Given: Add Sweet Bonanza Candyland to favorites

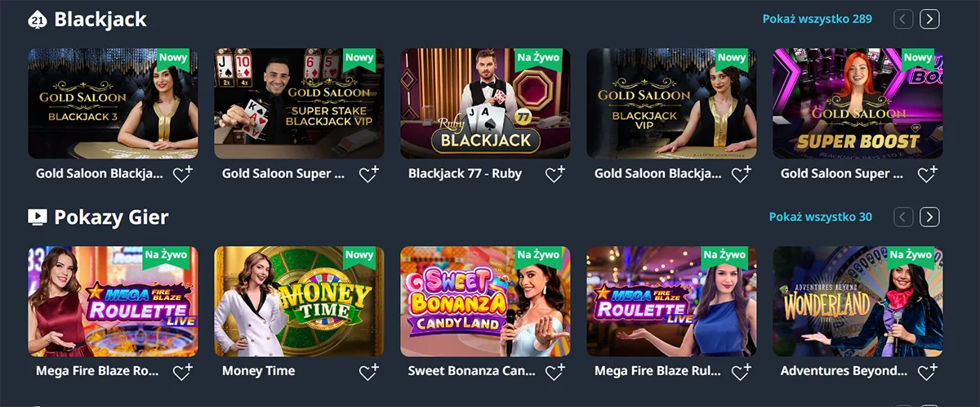Looking at the screenshot, I should coord(555,372).
